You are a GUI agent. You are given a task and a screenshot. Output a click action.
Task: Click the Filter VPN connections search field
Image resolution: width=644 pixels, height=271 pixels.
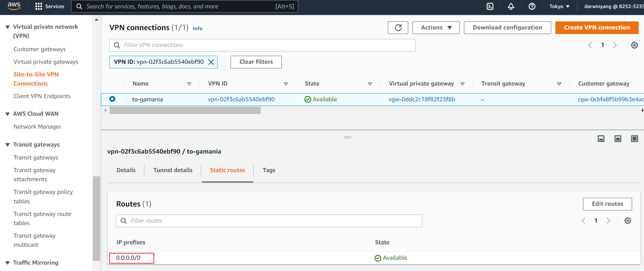click(266, 45)
